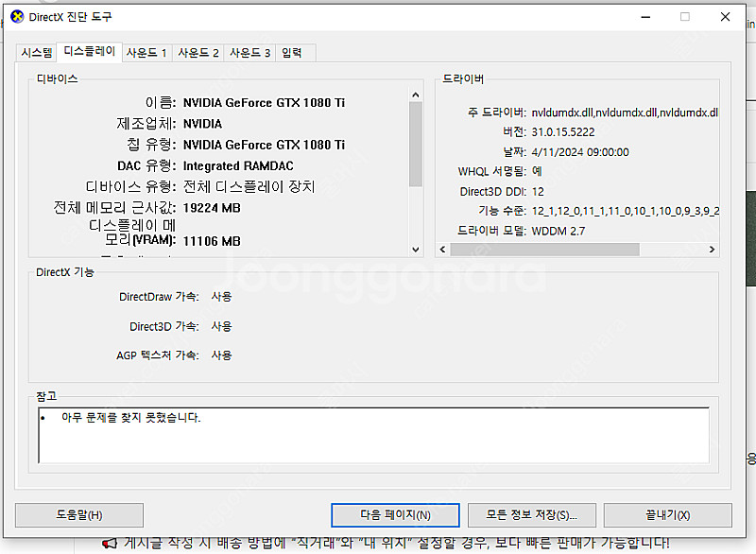Click the right arrow of driver horizontal scrollbar
756x554 pixels.
(x=715, y=250)
